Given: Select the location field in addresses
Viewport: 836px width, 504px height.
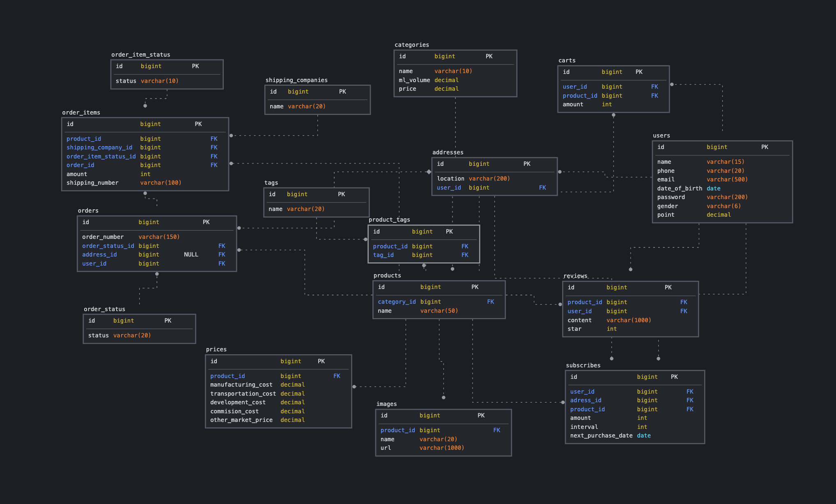Looking at the screenshot, I should pyautogui.click(x=450, y=179).
